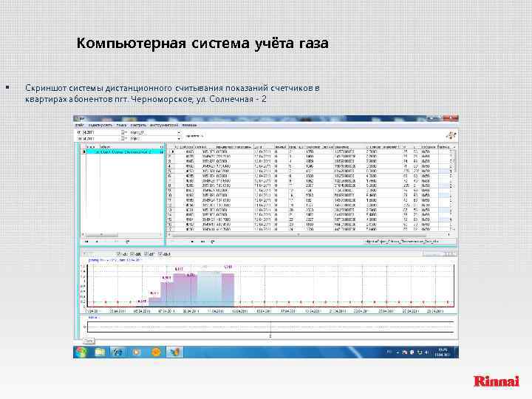Screen dimensions: 532x399
Task: Open Windows Media Player from the taskbar
Action: [x=137, y=352]
